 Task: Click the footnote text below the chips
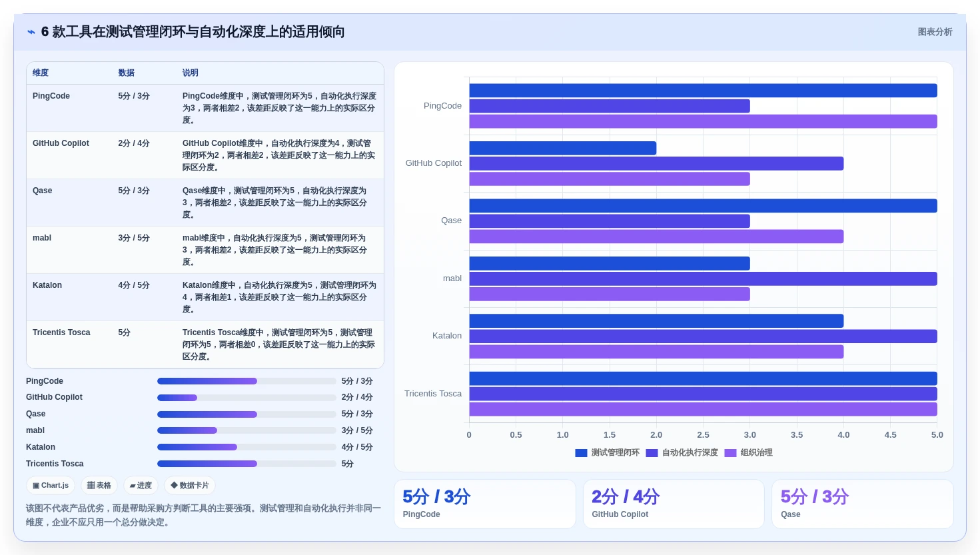(203, 515)
